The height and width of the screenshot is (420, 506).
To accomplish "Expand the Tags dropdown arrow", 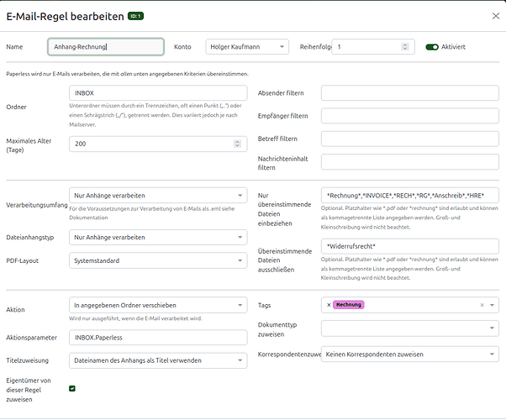I will tap(492, 305).
